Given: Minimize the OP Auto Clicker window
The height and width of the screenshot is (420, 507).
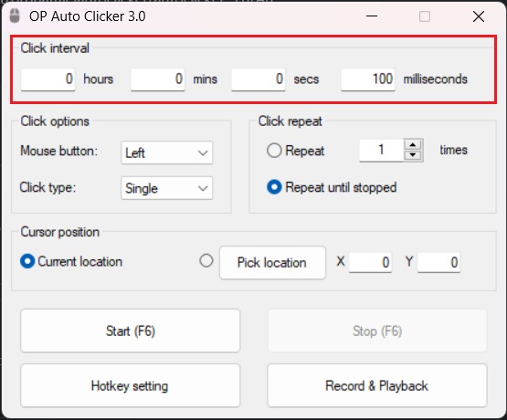Looking at the screenshot, I should [x=372, y=16].
